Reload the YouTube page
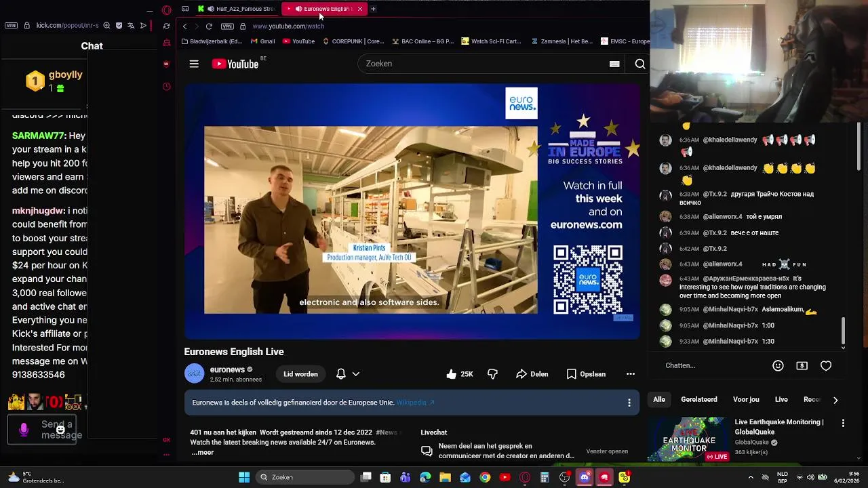The width and height of the screenshot is (868, 488). click(209, 26)
